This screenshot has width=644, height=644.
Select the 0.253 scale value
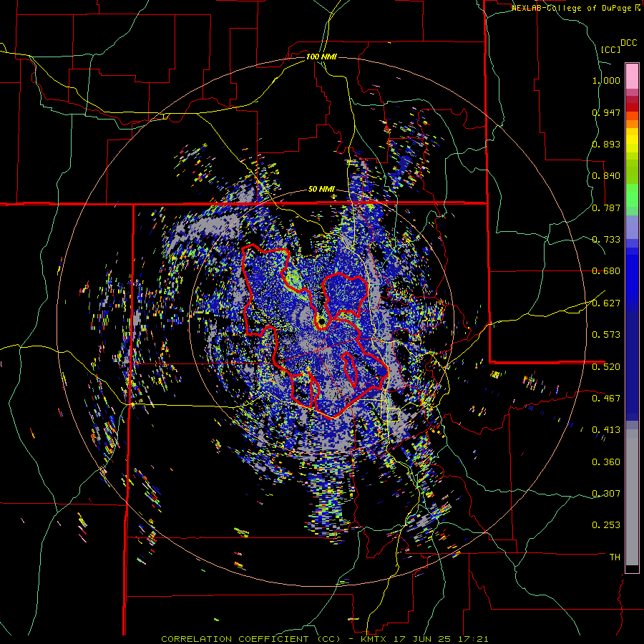point(606,525)
